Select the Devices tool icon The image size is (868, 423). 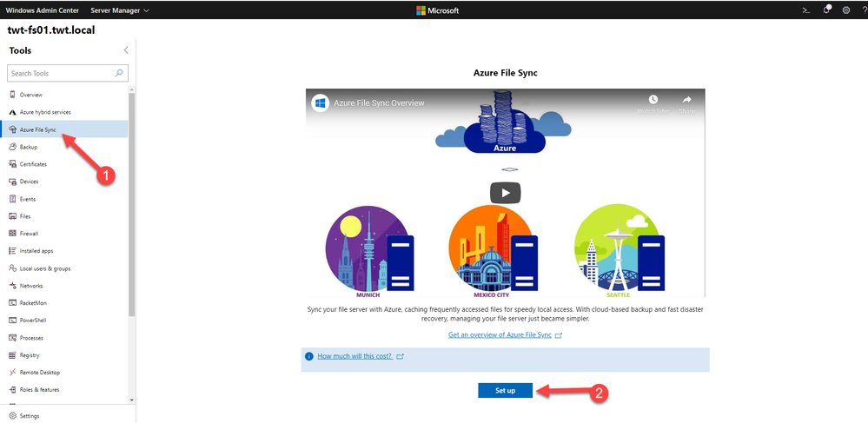pos(12,181)
